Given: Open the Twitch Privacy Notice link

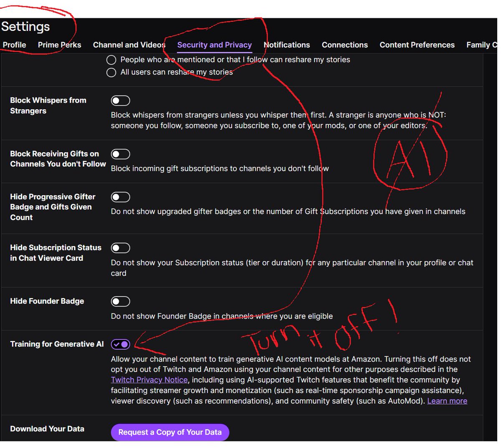Looking at the screenshot, I should click(x=149, y=380).
